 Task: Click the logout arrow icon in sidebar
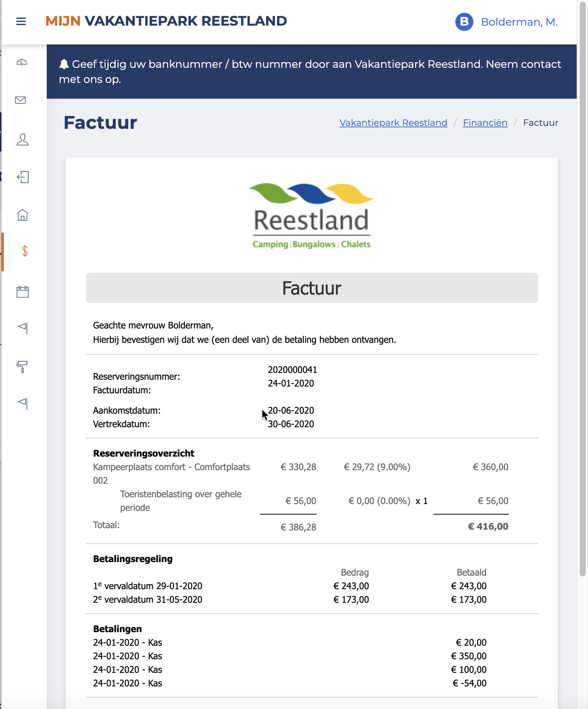point(23,177)
